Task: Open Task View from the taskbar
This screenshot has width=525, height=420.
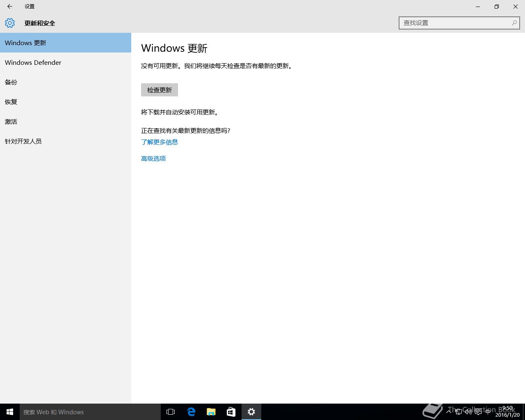Action: (171, 412)
